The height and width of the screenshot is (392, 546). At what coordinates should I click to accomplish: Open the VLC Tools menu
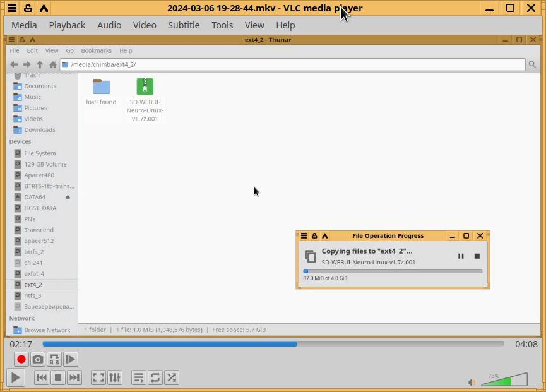pos(222,25)
